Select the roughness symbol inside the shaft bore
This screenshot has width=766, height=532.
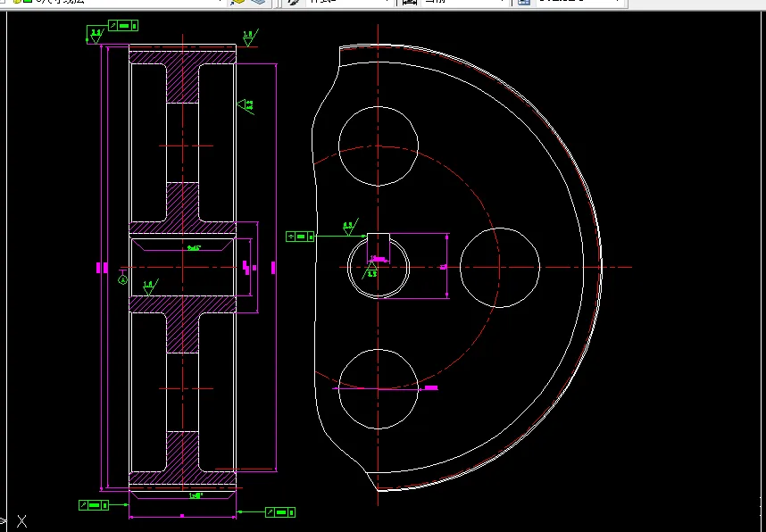[149, 287]
